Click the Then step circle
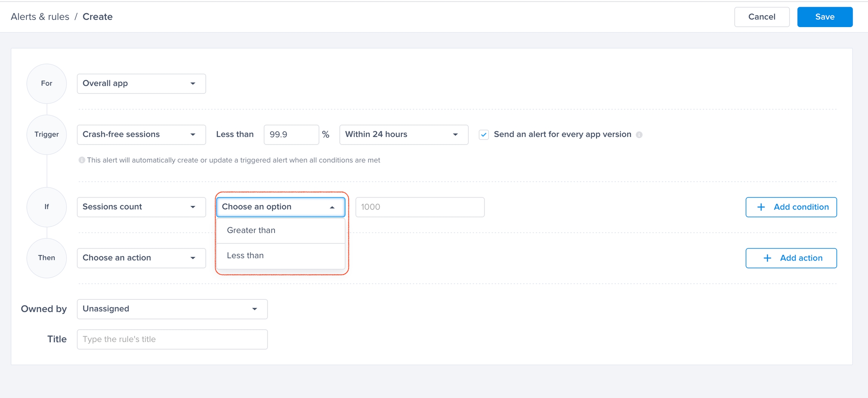Screen dimensions: 868x398 (x=46, y=258)
